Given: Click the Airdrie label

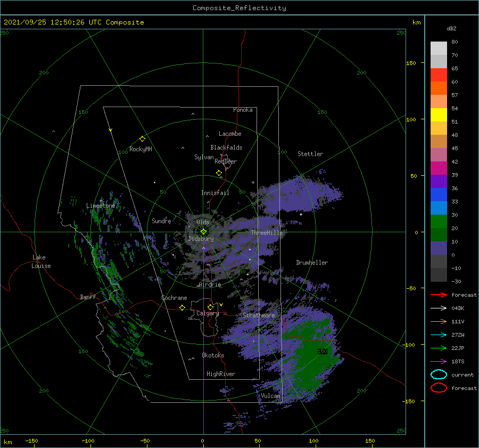Looking at the screenshot, I should point(210,284).
